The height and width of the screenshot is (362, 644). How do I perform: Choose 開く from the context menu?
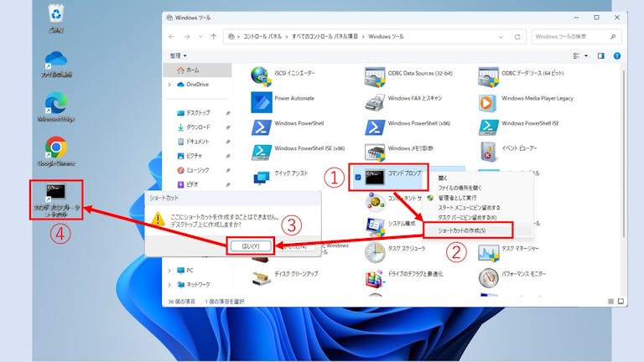(x=443, y=178)
